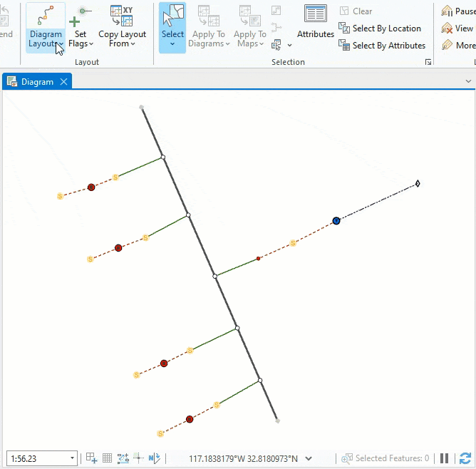The image size is (476, 469).
Task: Pause drawing with the pause button
Action: click(x=444, y=458)
